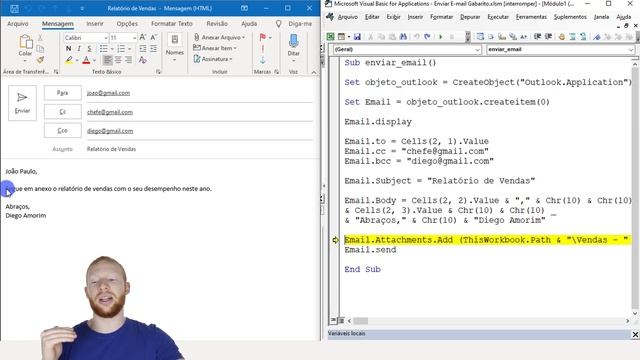The width and height of the screenshot is (640, 360).
Task: Switch to the Inserir ribbon tab in Outlook
Action: point(95,24)
